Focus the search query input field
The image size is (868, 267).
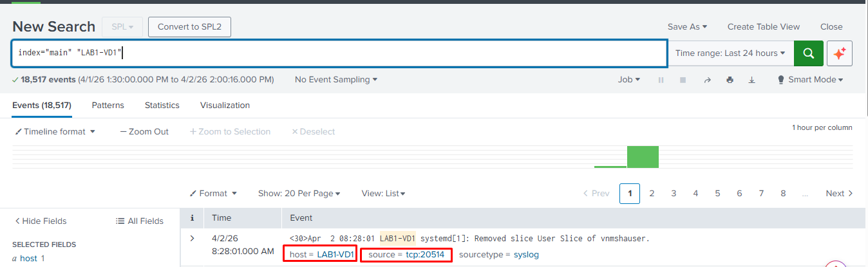(x=339, y=53)
